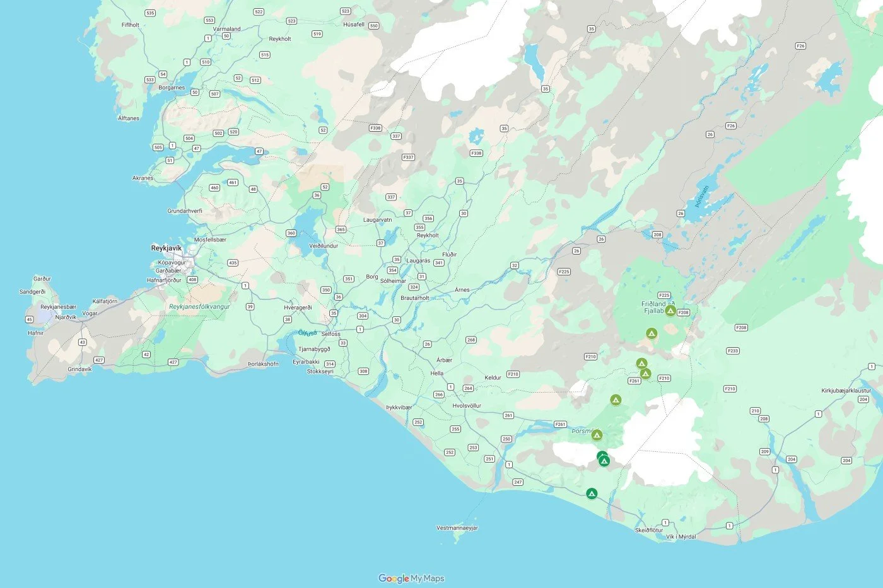Select the Hvolsvöllur label
This screenshot has height=588, width=883.
467,406
